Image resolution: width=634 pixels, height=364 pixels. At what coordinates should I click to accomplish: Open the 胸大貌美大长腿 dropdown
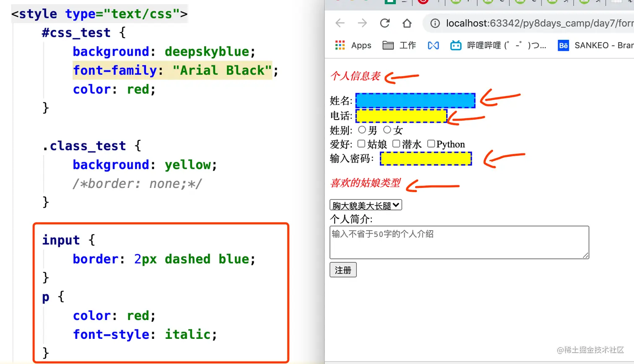pos(366,205)
